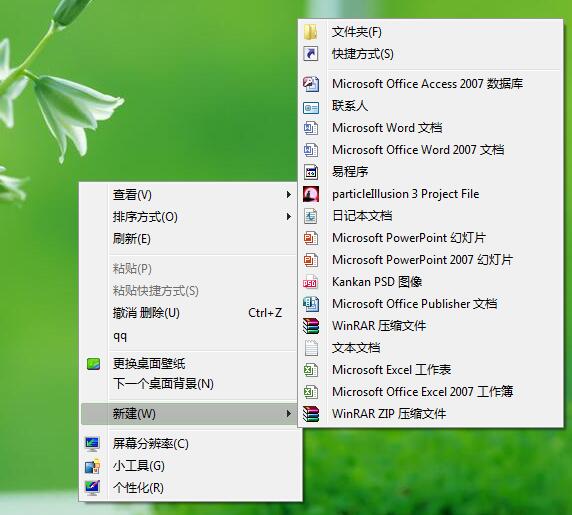Click the icon beside Microsoft Office Word 2007 文档

coord(311,150)
